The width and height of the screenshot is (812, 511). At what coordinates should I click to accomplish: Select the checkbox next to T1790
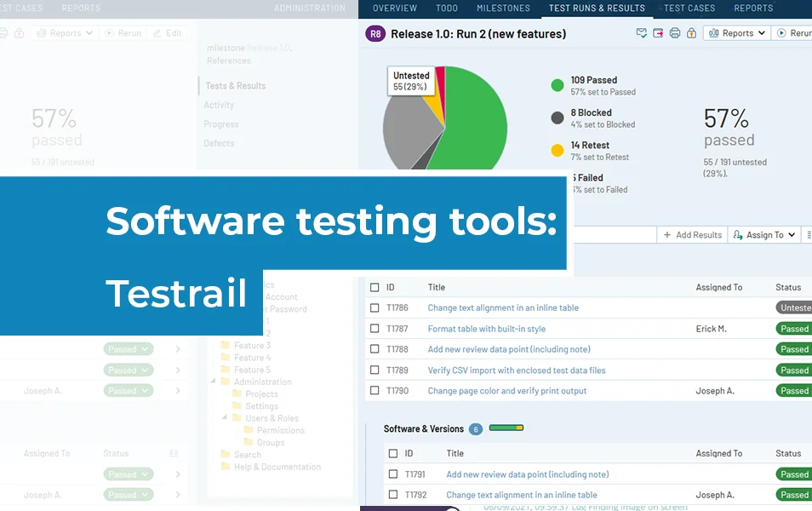tap(375, 390)
